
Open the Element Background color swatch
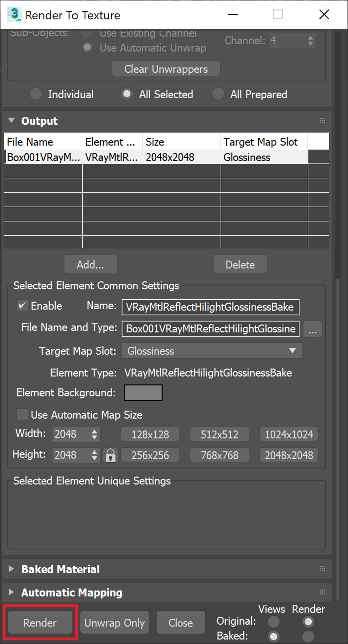coord(143,392)
